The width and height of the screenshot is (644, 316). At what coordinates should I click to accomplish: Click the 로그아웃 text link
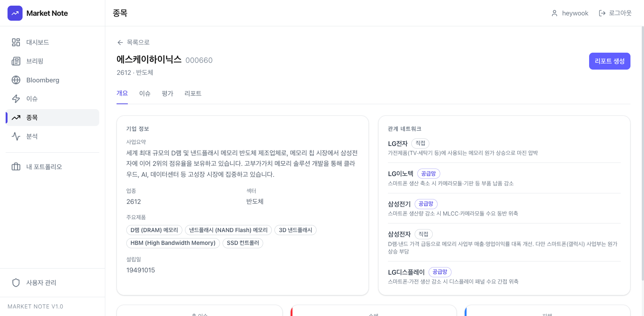(620, 13)
